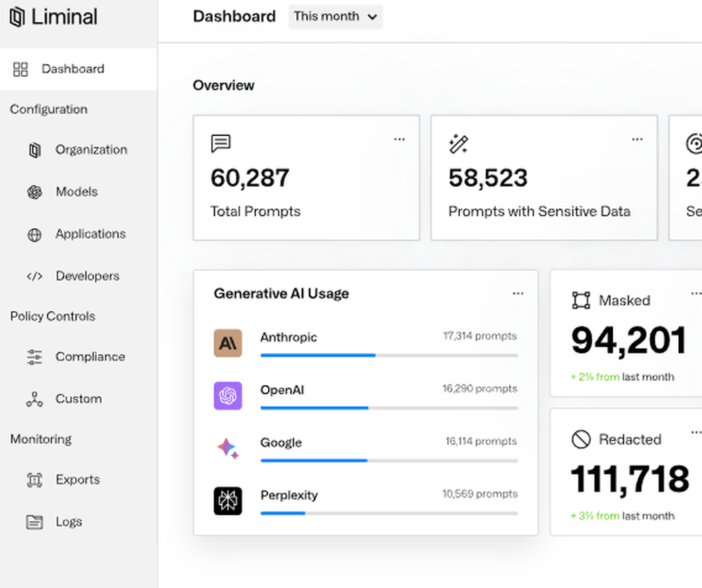The image size is (702, 588).
Task: Click the Redacted prohibition icon
Action: click(x=581, y=439)
